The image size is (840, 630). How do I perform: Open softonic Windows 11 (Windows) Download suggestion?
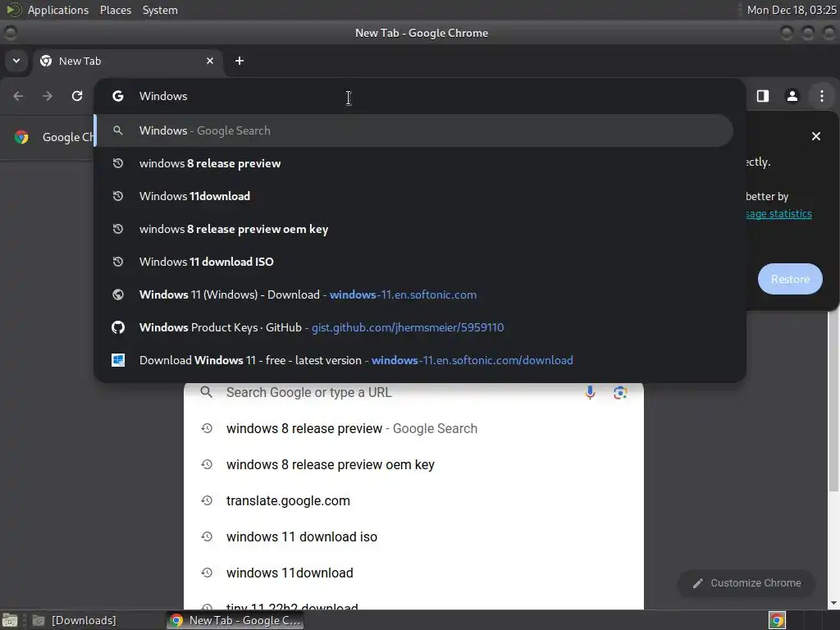[413, 294]
